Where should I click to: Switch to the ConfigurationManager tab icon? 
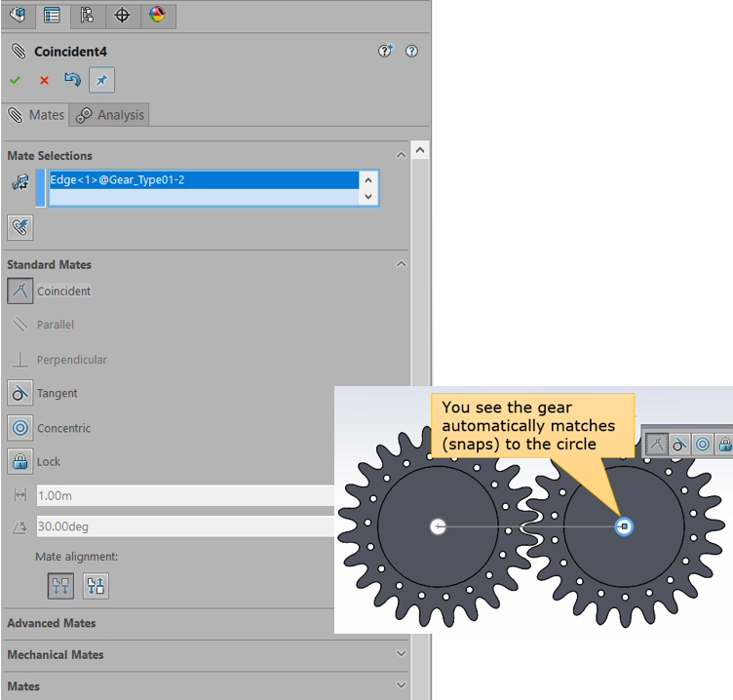(x=87, y=15)
